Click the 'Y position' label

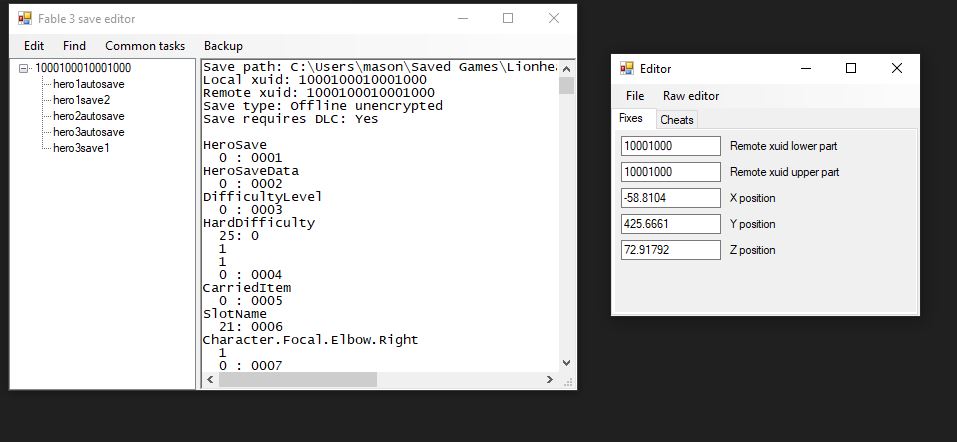pyautogui.click(x=753, y=224)
